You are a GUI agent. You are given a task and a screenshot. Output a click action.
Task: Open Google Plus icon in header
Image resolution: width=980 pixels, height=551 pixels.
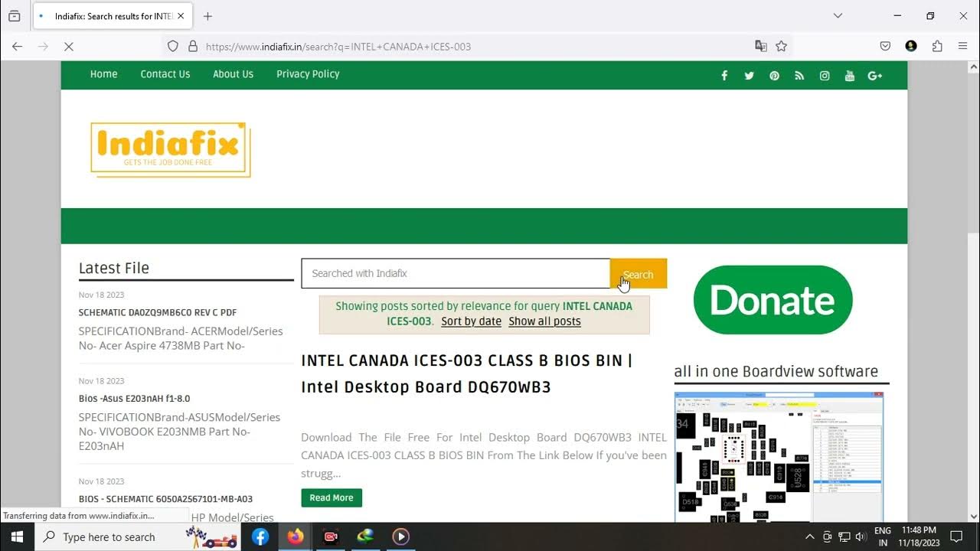pos(875,75)
